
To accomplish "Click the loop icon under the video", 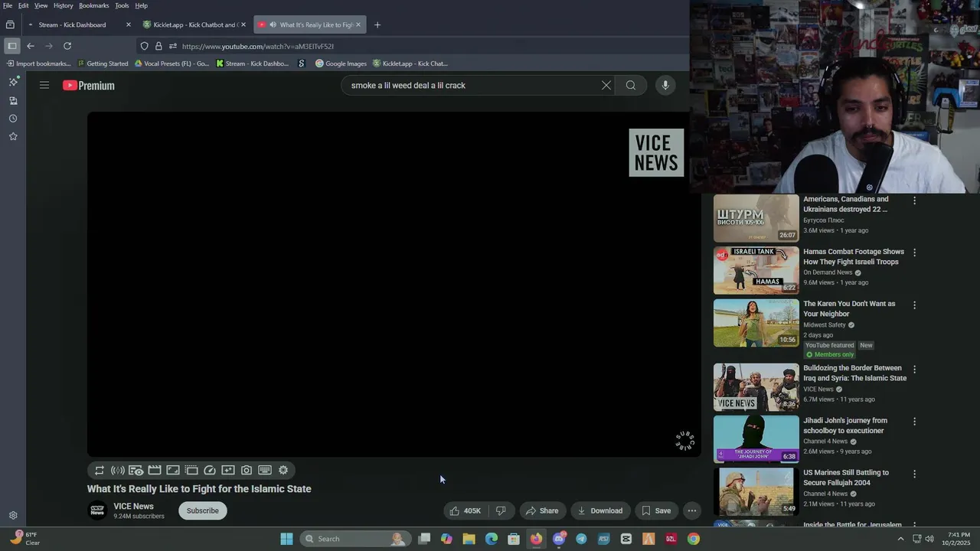I will [x=100, y=471].
